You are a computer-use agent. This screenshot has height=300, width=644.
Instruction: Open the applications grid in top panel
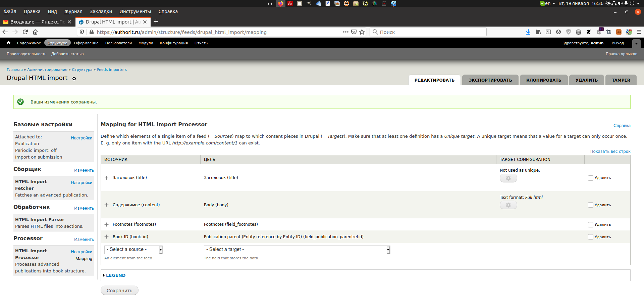(270, 3)
